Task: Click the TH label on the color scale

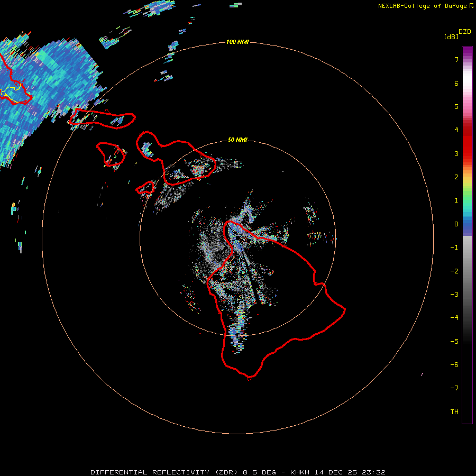Action: 454,411
